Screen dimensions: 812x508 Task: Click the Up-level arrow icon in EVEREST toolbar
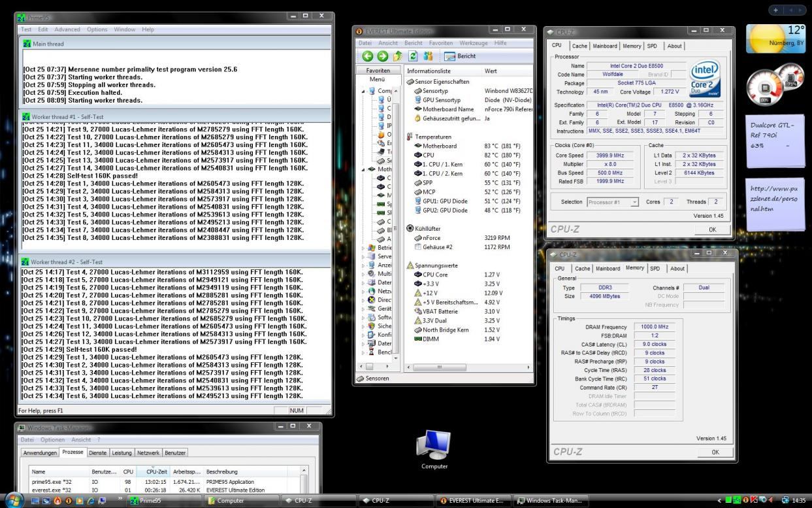tap(398, 56)
